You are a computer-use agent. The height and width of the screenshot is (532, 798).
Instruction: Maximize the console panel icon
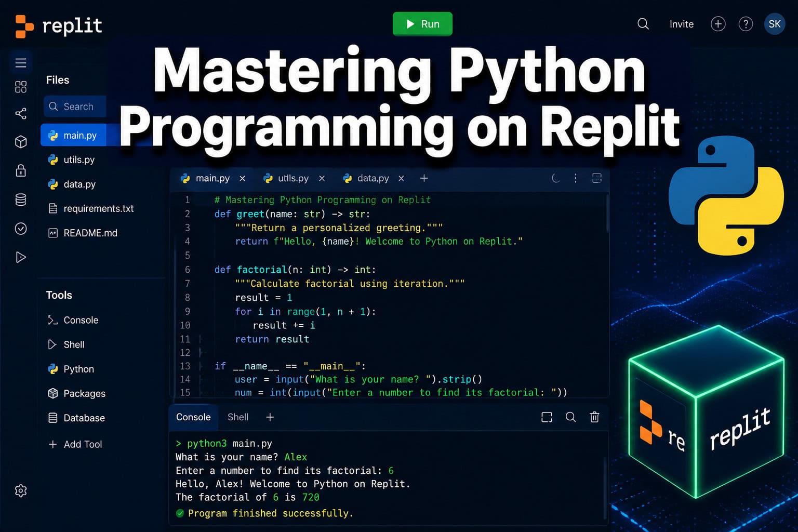coord(547,417)
